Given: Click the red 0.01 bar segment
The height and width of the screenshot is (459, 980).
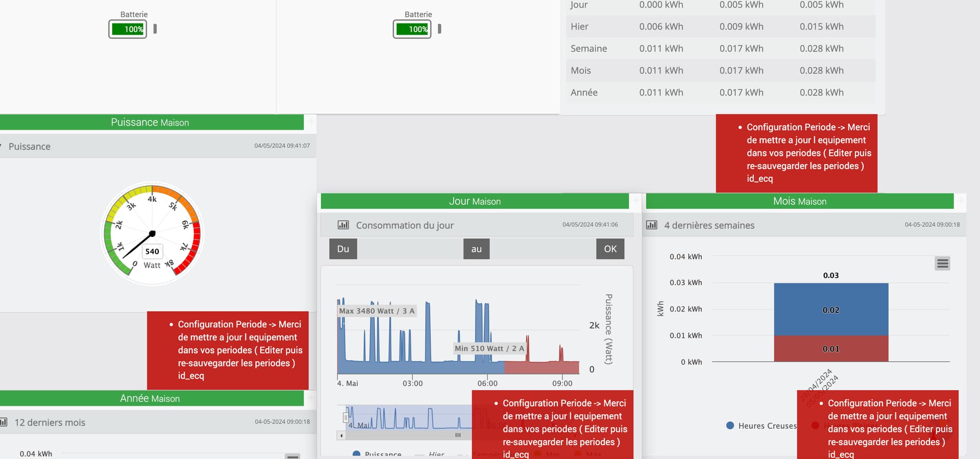Looking at the screenshot, I should point(831,349).
